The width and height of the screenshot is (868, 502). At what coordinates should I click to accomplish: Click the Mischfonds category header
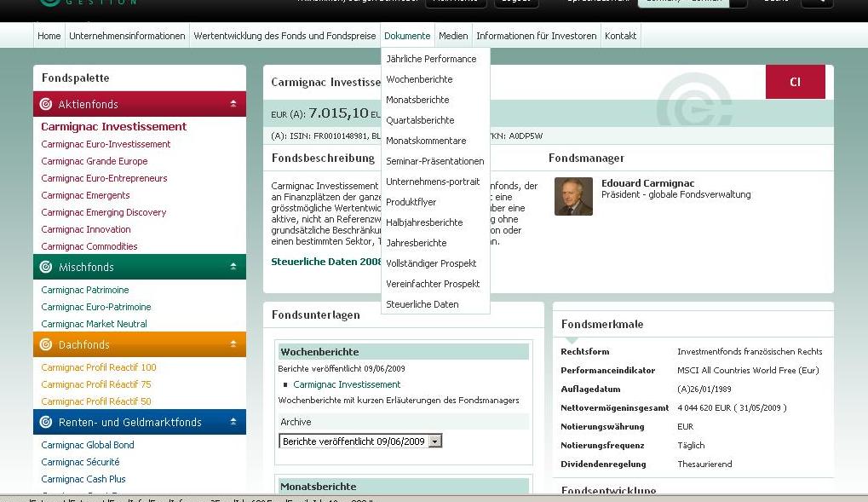click(140, 267)
